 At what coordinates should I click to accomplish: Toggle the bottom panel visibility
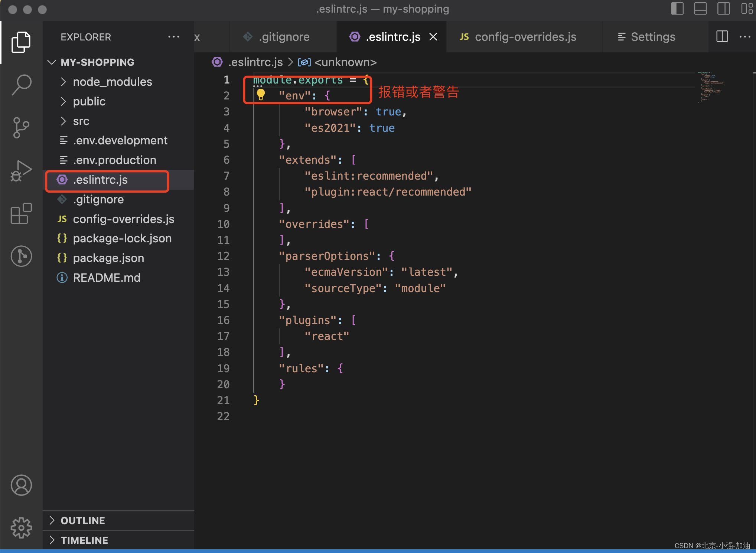pos(700,9)
